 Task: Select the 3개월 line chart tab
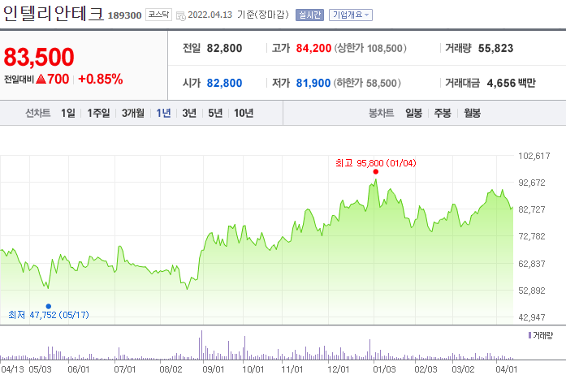(x=133, y=114)
